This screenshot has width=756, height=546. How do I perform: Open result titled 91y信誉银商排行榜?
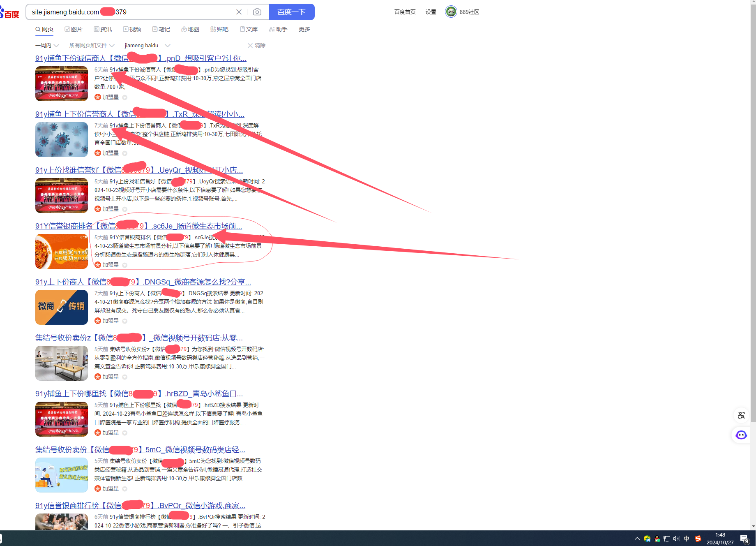(140, 506)
